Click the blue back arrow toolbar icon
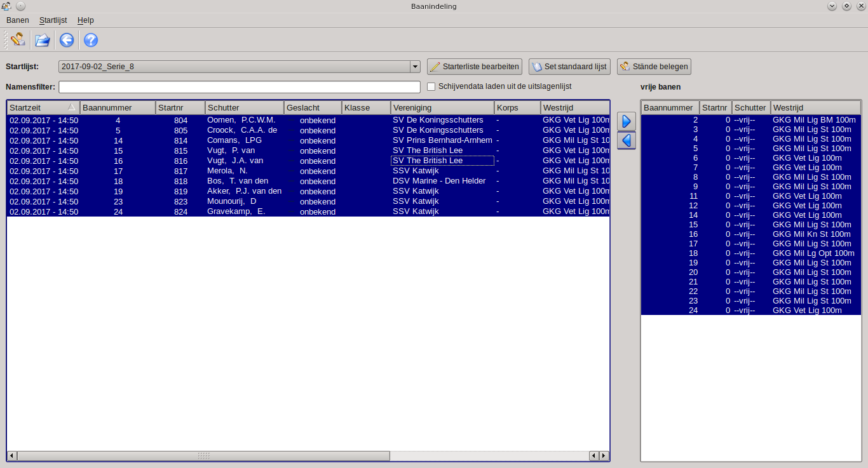 click(x=67, y=41)
